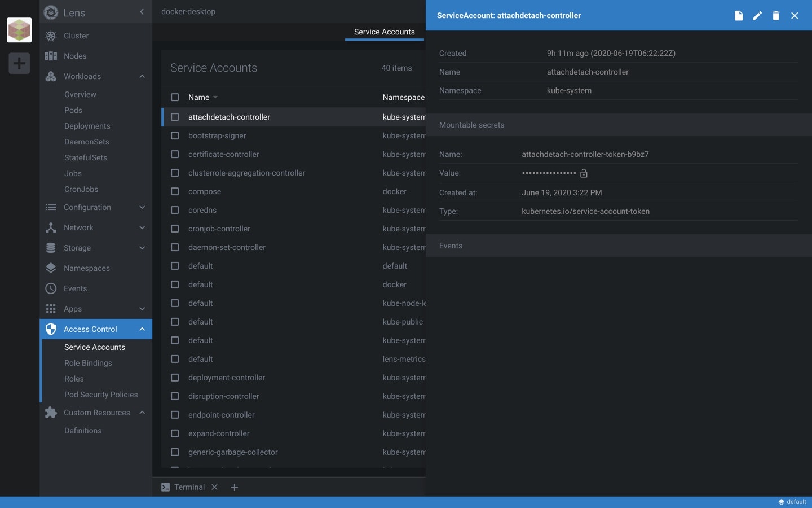The height and width of the screenshot is (508, 812).
Task: Open Deployments under Workloads
Action: point(87,126)
